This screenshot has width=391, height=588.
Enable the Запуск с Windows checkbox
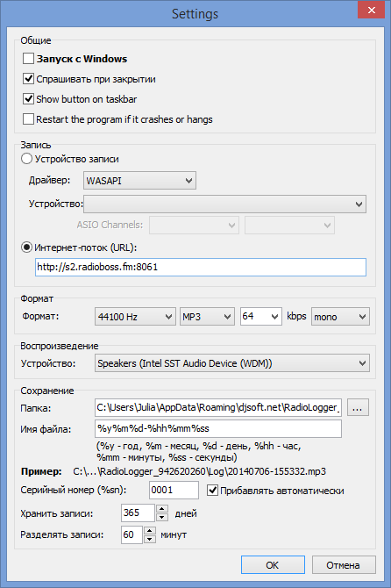28,59
